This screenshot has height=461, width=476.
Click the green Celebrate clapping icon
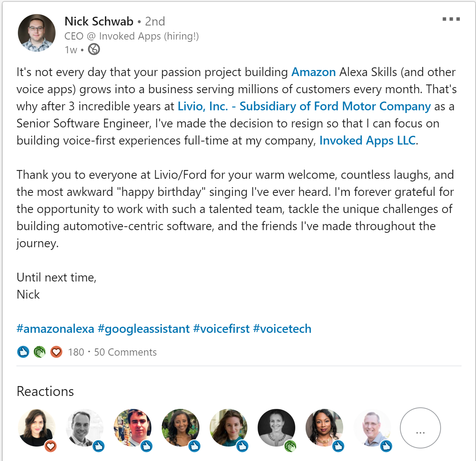point(40,352)
